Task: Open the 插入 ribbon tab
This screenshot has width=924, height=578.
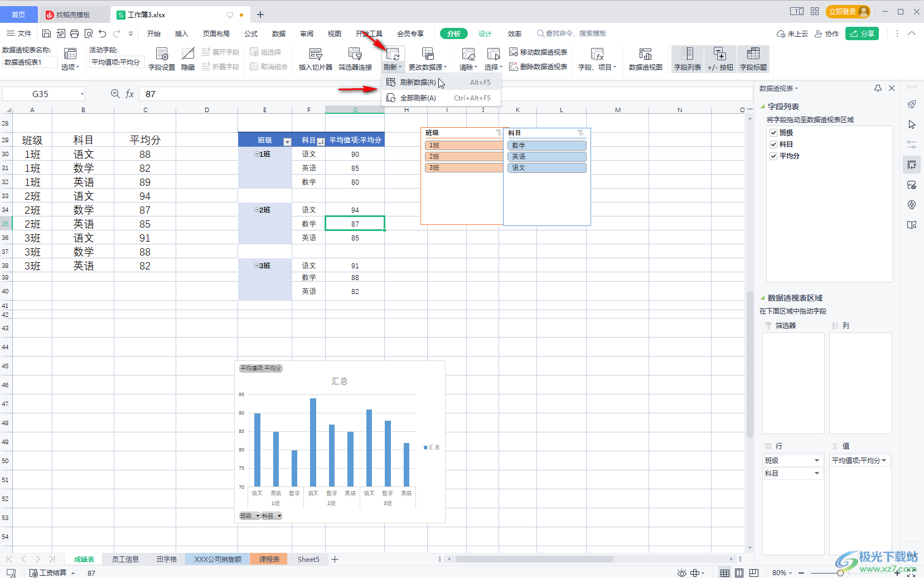Action: (x=181, y=33)
